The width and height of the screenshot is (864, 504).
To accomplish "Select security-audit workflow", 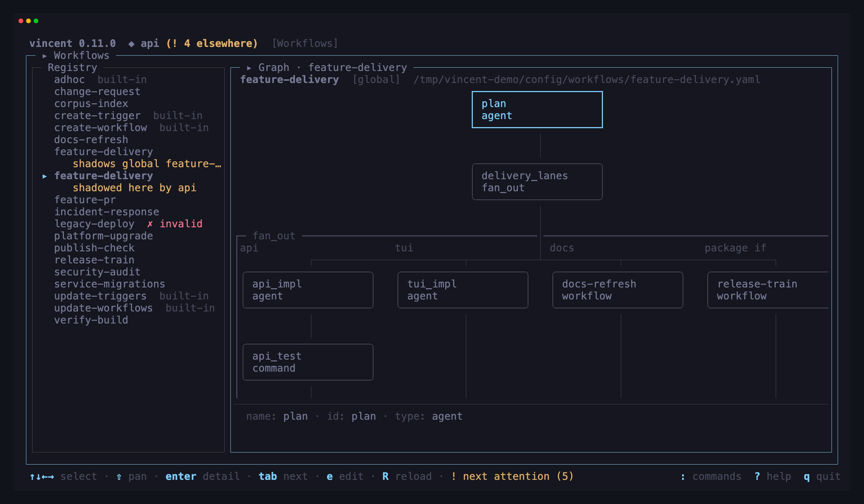I will click(x=97, y=272).
